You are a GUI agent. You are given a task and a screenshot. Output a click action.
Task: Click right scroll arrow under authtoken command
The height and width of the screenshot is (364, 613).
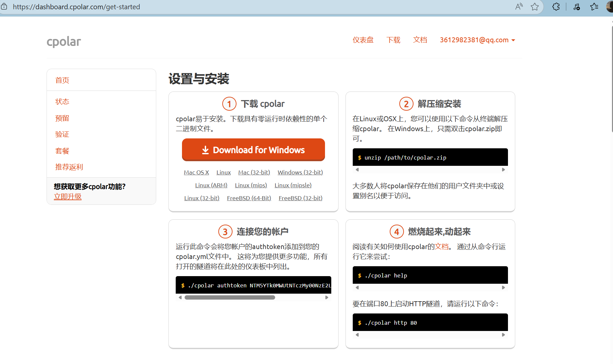coord(327,298)
